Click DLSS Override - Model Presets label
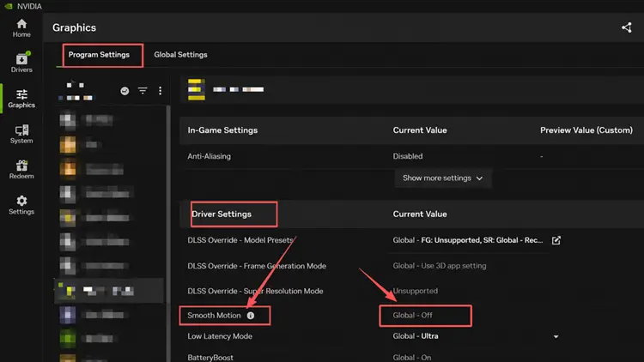 [240, 240]
